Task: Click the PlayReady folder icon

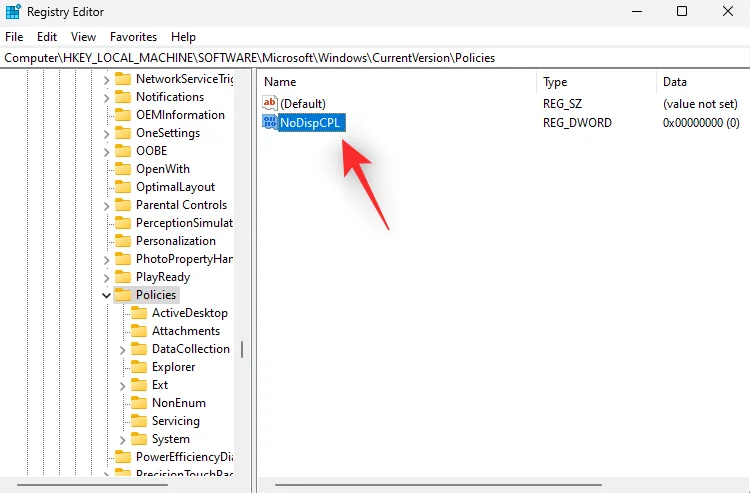Action: click(x=123, y=277)
